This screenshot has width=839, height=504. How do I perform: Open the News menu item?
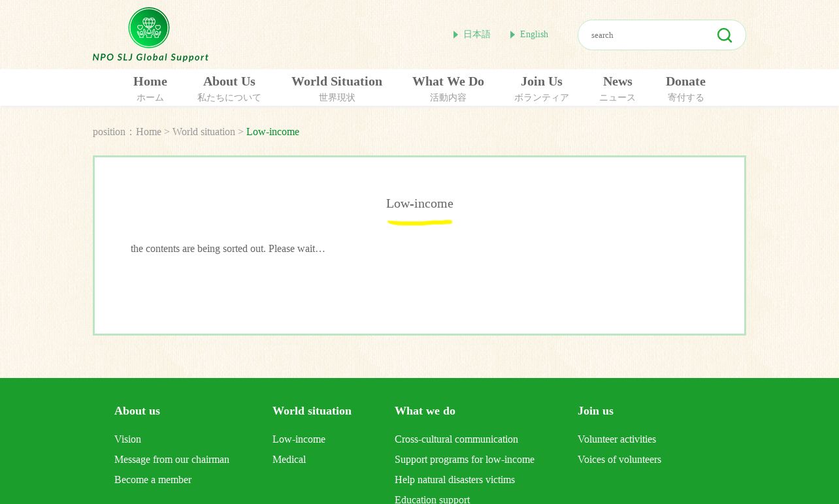click(x=617, y=88)
